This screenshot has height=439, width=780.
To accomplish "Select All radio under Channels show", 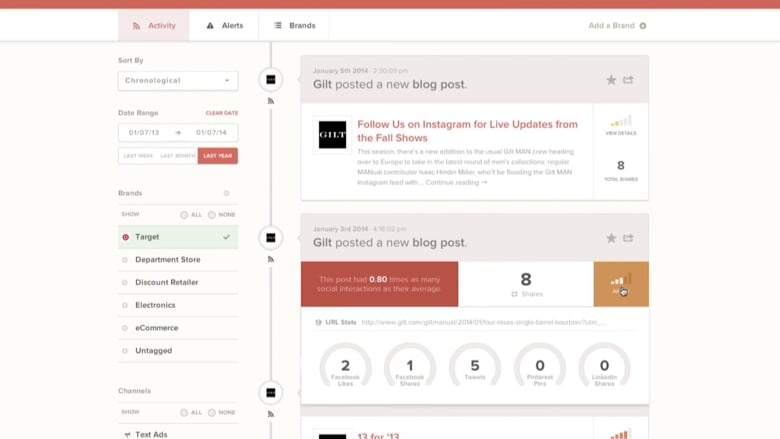I will tap(184, 412).
